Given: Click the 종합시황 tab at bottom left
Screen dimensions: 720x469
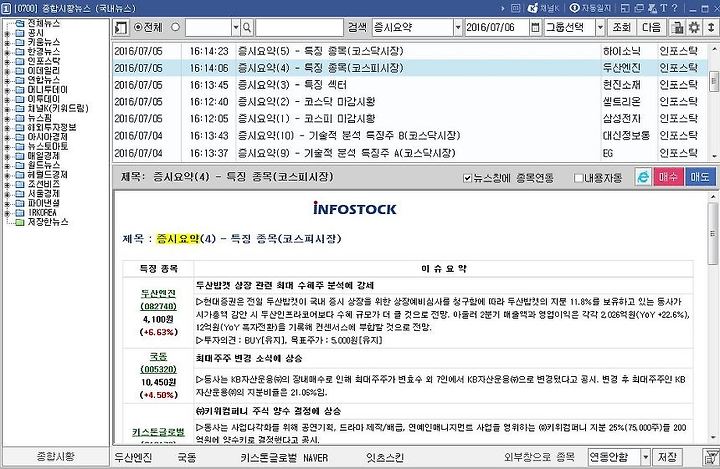Looking at the screenshot, I should point(55,457).
